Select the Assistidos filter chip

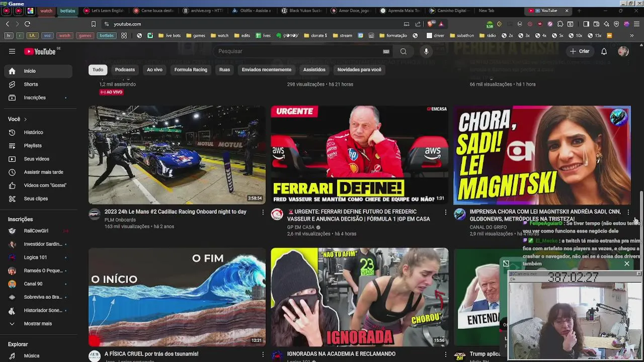tap(314, 70)
